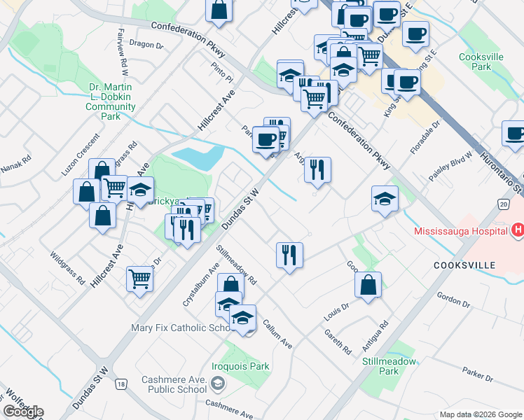
Task: Click the leftmost shopping bag marker near Luzon Crescent
Action: click(x=86, y=192)
